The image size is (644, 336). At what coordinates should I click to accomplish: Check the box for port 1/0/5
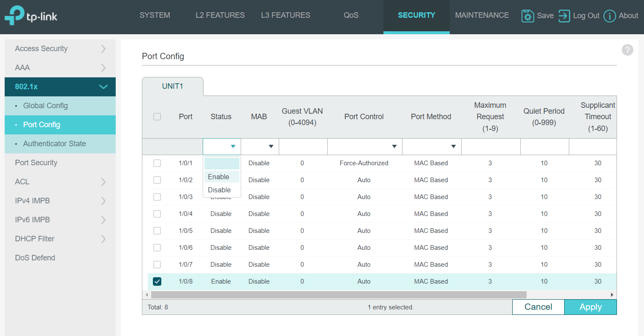click(157, 231)
